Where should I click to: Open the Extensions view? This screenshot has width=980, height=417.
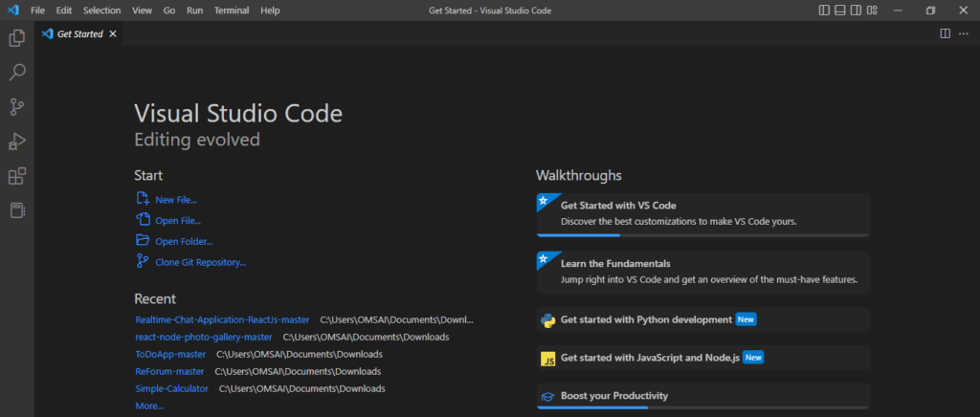pyautogui.click(x=17, y=176)
